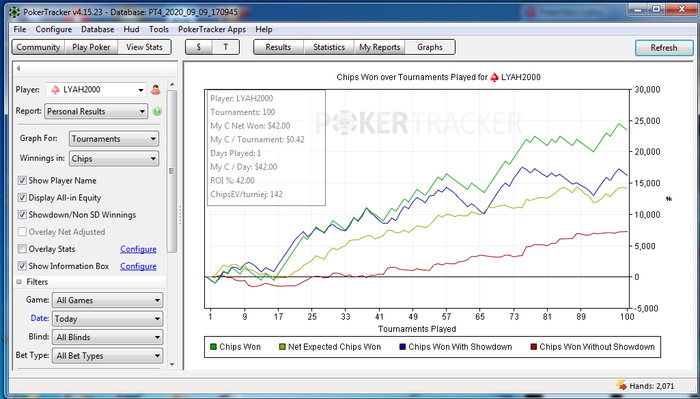
Task: Open the Database menu
Action: (97, 29)
